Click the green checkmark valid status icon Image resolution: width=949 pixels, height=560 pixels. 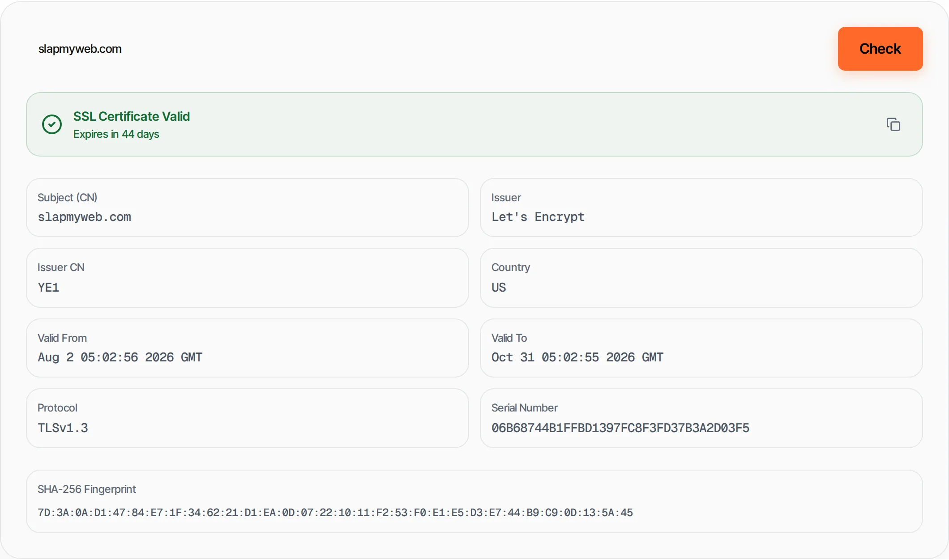click(52, 124)
